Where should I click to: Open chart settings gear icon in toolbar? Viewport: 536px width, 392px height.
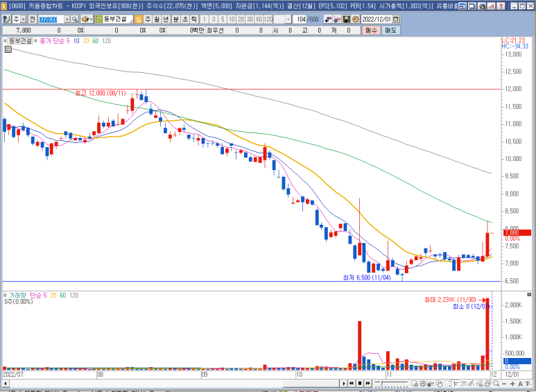click(356, 19)
